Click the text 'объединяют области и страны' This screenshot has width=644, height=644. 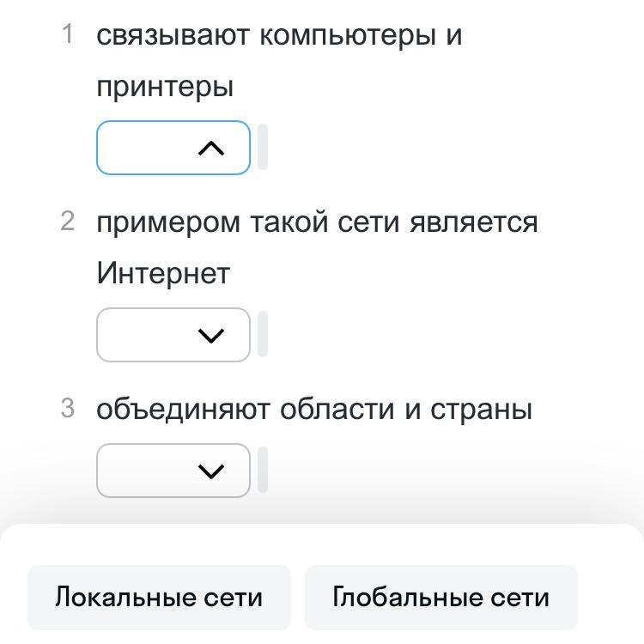[313, 410]
